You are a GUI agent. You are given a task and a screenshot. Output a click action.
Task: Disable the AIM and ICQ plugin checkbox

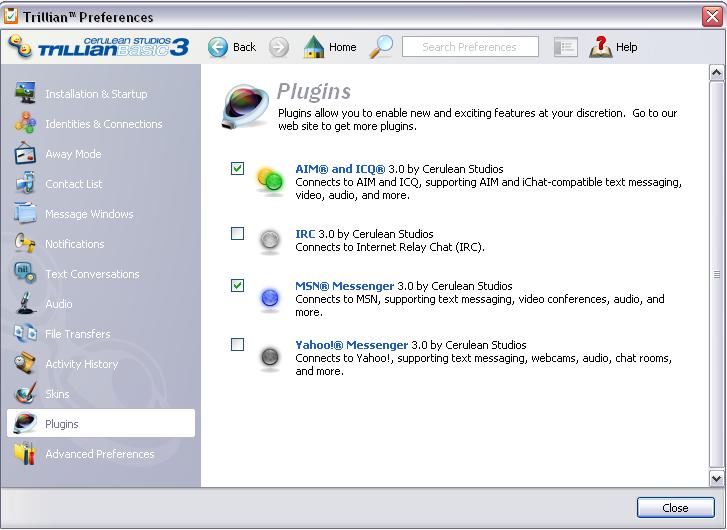click(x=237, y=168)
